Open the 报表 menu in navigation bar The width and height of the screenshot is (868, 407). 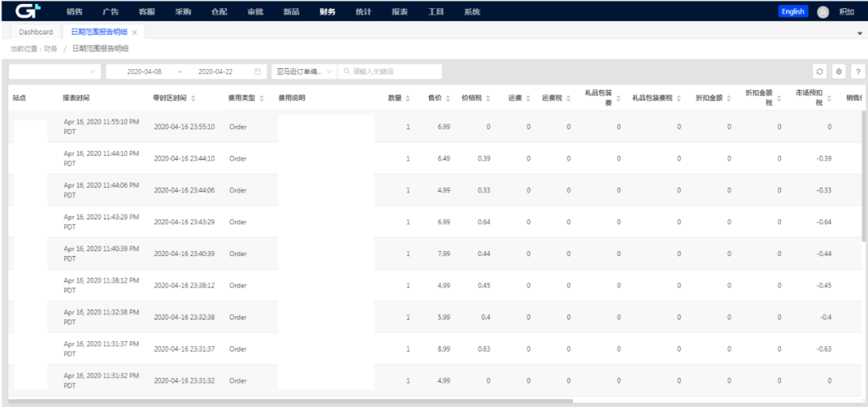coord(399,12)
